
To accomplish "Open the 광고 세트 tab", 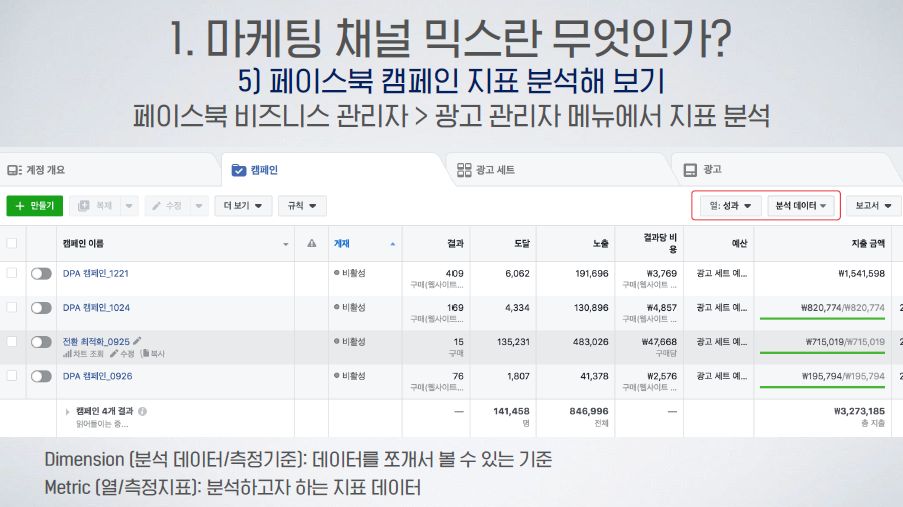I will 559,170.
